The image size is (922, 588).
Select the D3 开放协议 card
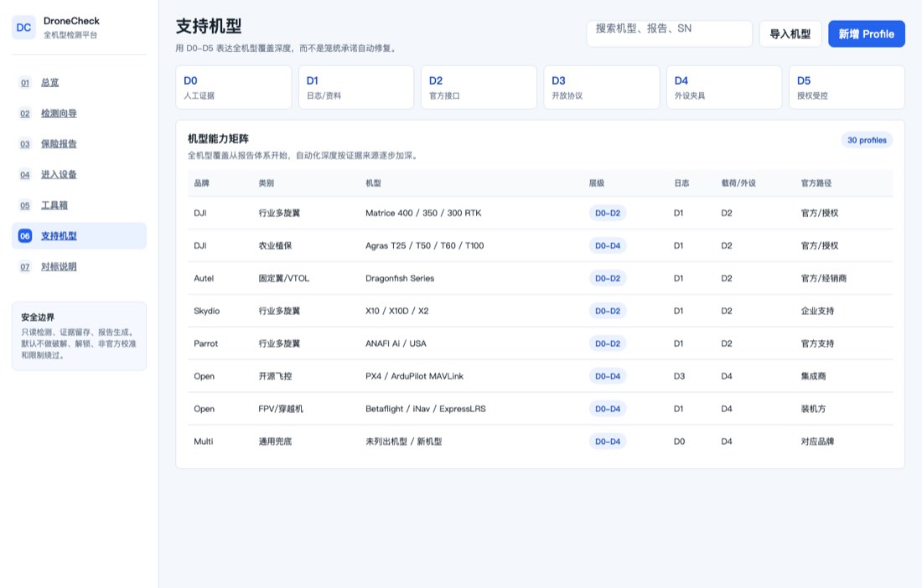[x=602, y=87]
